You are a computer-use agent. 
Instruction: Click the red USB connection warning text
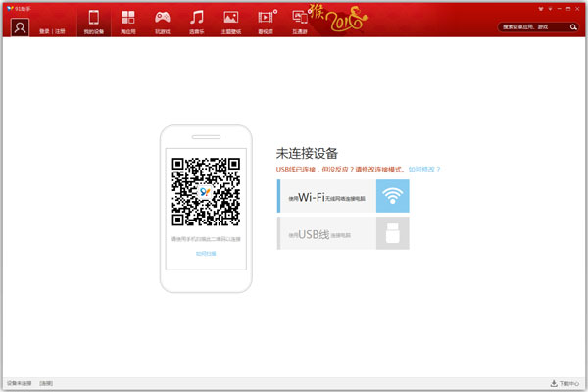pos(340,170)
